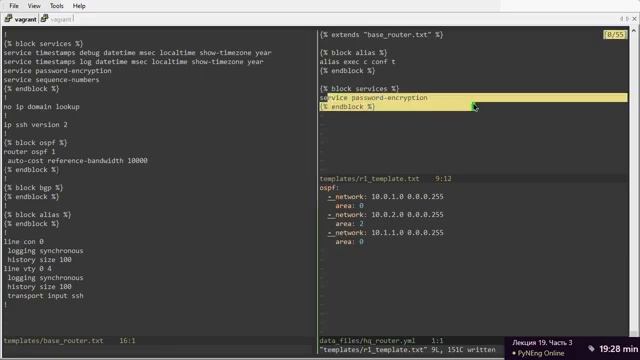Click the PyNEng Online label
Screen dimensions: 640x360
pyautogui.click(x=540, y=353)
